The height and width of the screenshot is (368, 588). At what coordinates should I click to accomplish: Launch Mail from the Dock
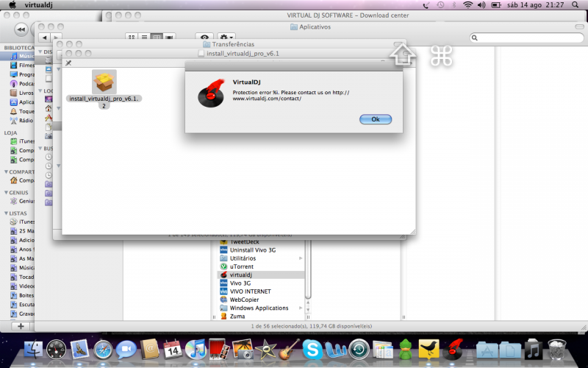coord(79,350)
